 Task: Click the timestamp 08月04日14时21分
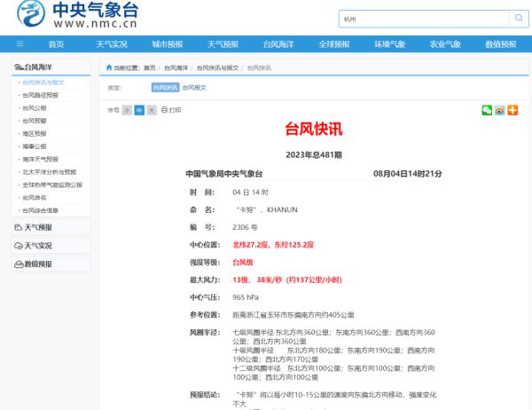click(x=408, y=174)
